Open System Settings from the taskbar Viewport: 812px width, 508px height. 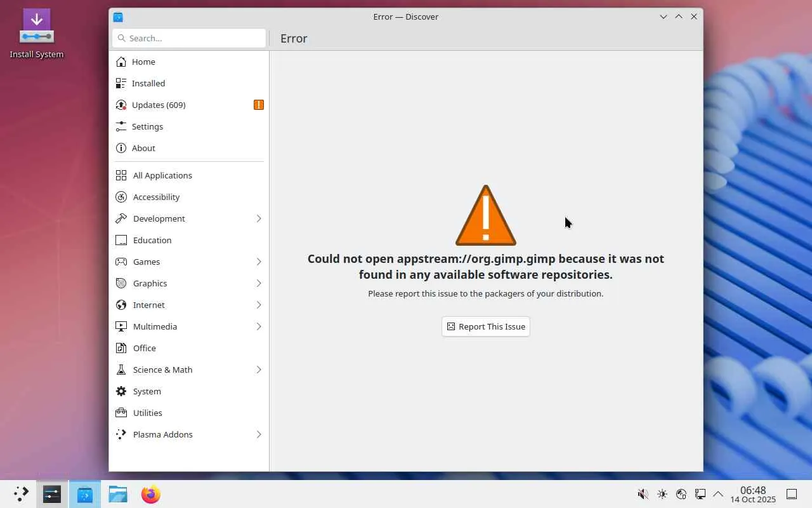tap(52, 494)
